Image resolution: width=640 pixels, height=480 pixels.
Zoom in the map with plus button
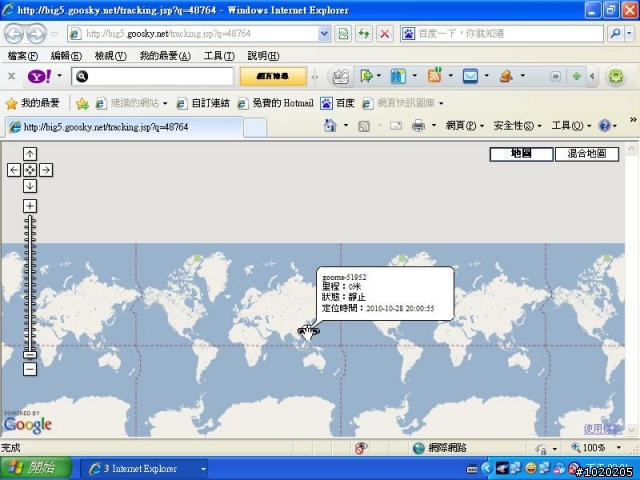pos(30,206)
